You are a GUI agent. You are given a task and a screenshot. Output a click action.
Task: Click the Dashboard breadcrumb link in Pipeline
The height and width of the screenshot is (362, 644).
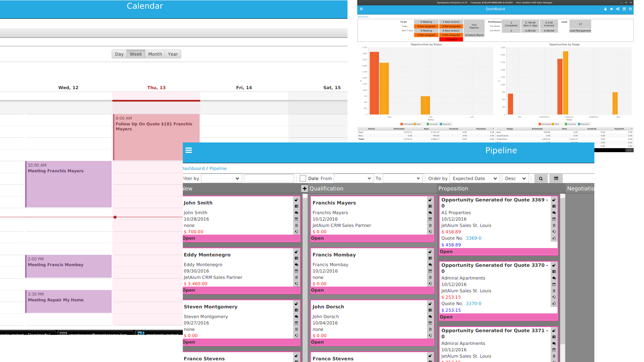(194, 169)
